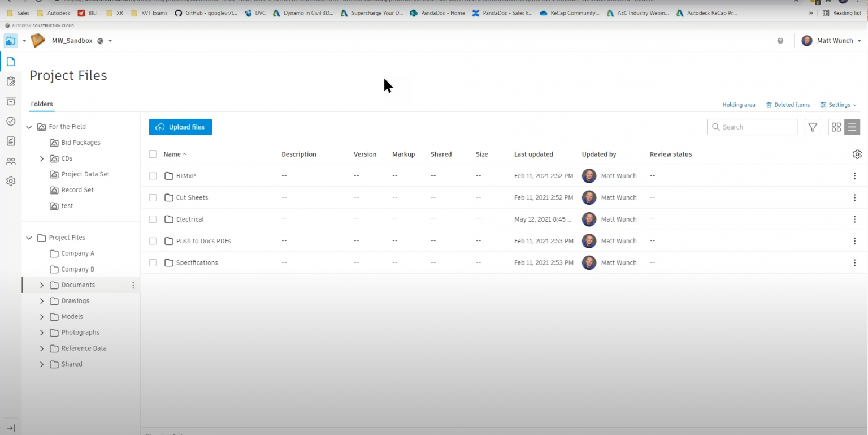Open the Settings dropdown near Deleted items

(x=838, y=105)
